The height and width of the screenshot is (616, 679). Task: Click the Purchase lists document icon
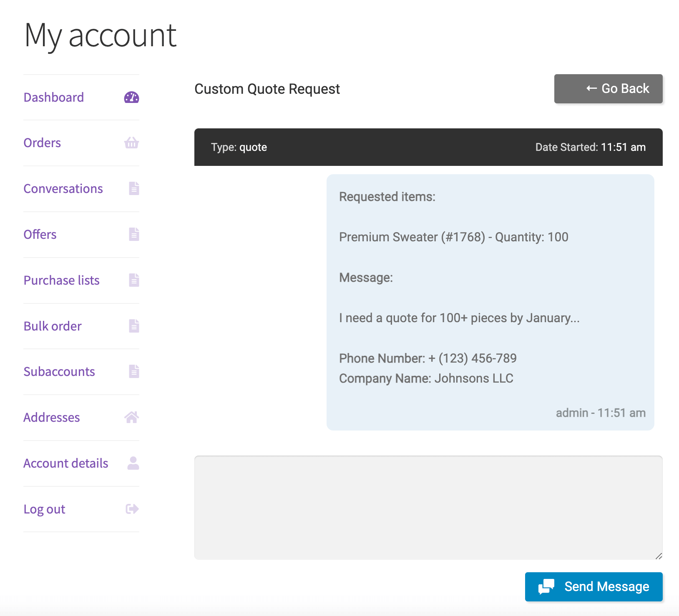134,280
